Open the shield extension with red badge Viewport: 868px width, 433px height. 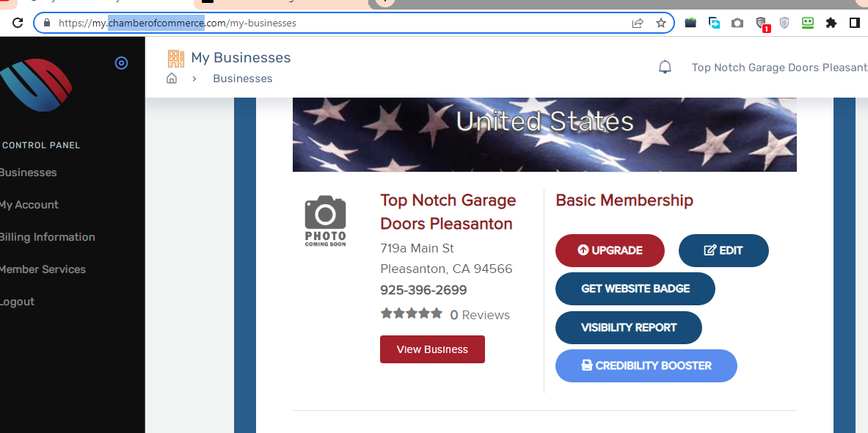tap(762, 23)
